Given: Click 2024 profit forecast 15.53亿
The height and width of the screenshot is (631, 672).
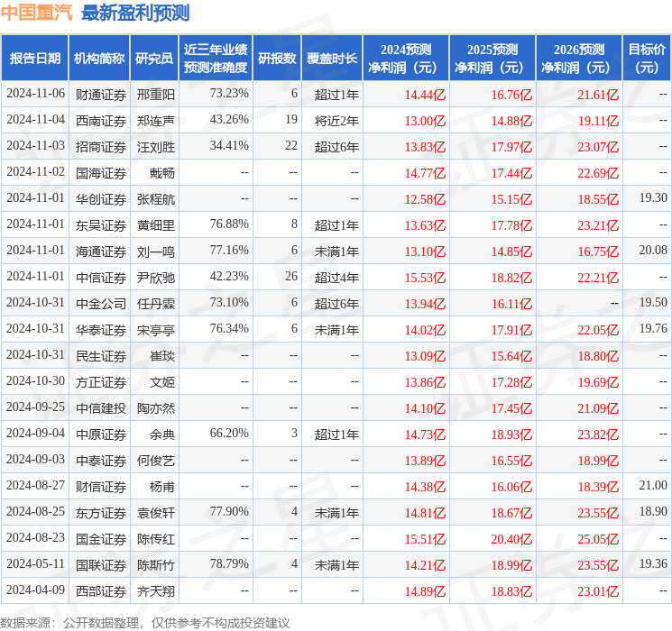Looking at the screenshot, I should (x=425, y=278).
